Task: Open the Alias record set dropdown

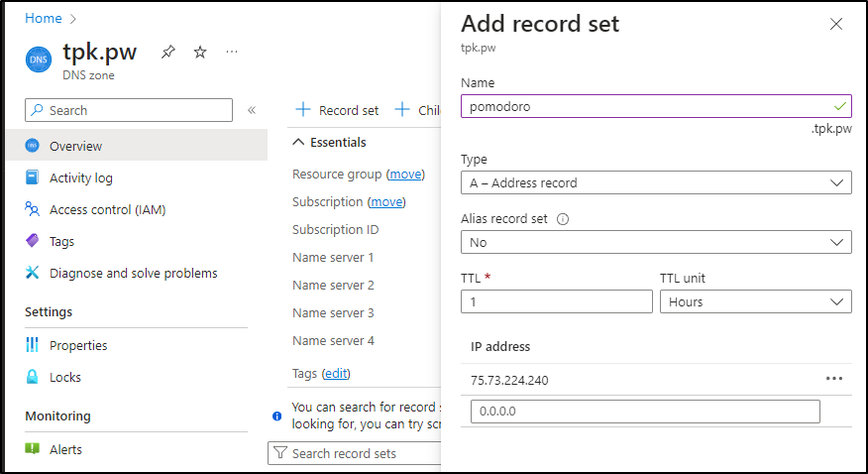Action: pos(656,243)
